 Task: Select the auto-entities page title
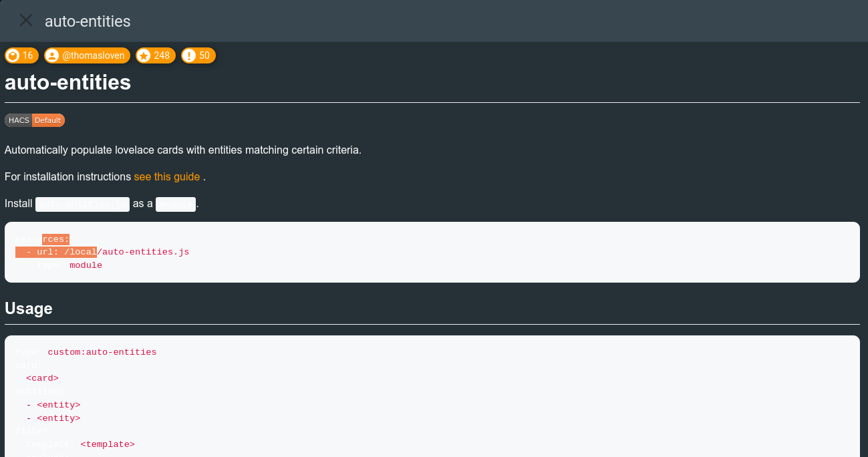point(67,82)
